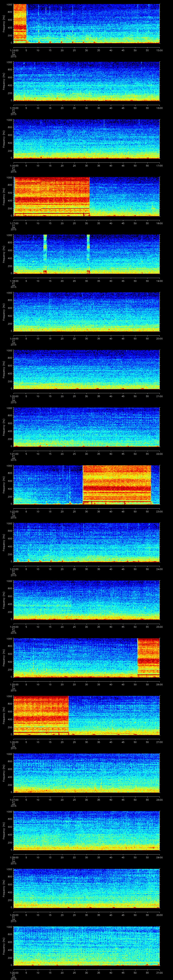Open the spectrogram panel starting at 1:25:00
Image resolution: width=173 pixels, height=980 pixels.
click(86, 658)
